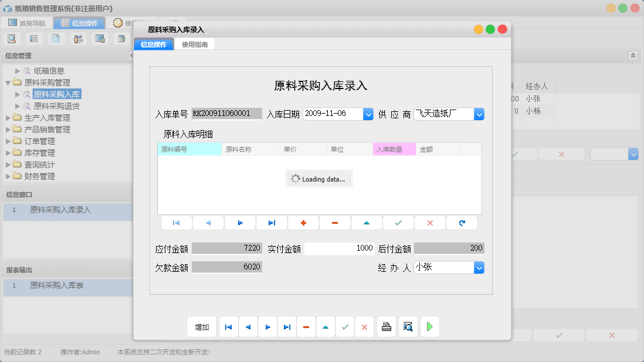Click the green run arrow icon at bottom right

429,327
